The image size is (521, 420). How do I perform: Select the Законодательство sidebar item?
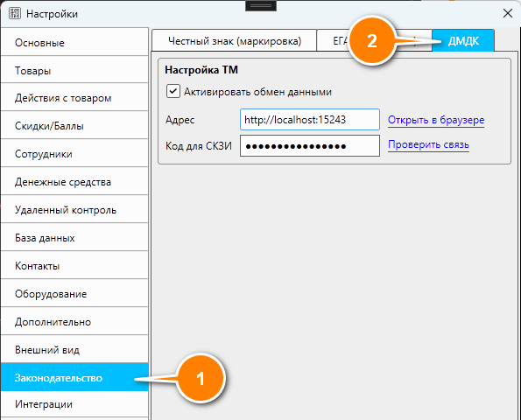tap(74, 377)
